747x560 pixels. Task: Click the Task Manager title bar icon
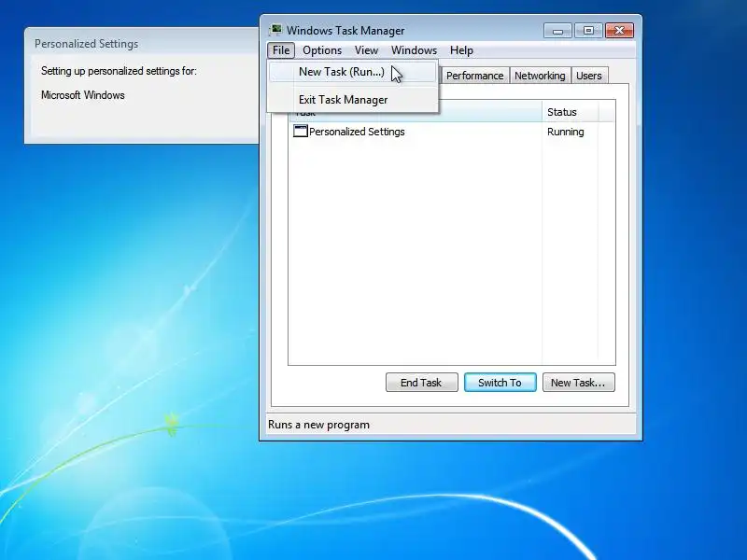(x=275, y=30)
